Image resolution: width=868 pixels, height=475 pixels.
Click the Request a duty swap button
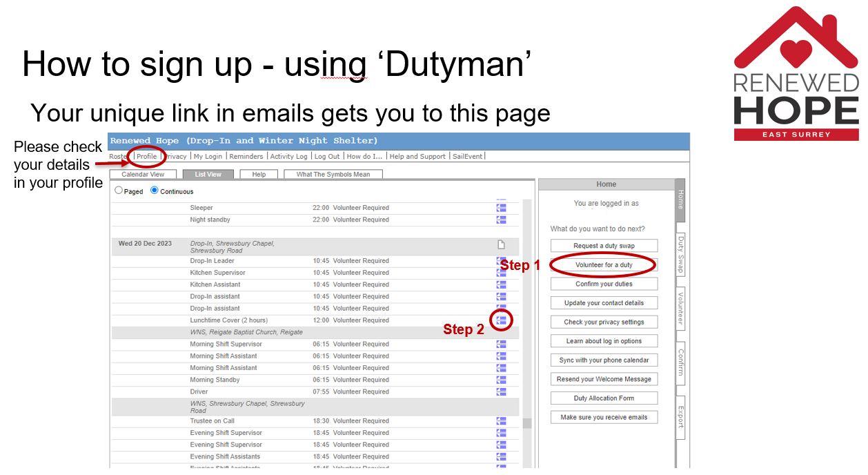(x=604, y=246)
